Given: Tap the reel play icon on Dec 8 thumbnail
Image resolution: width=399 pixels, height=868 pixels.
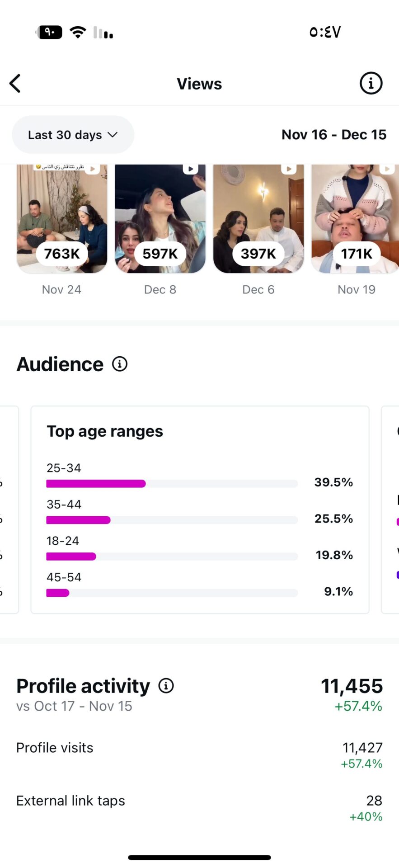Looking at the screenshot, I should 190,169.
